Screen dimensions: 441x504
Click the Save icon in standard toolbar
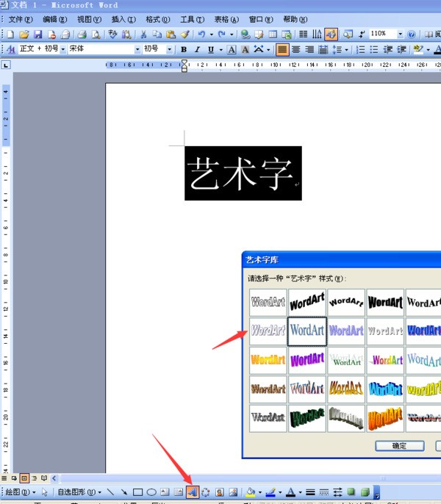[38, 34]
